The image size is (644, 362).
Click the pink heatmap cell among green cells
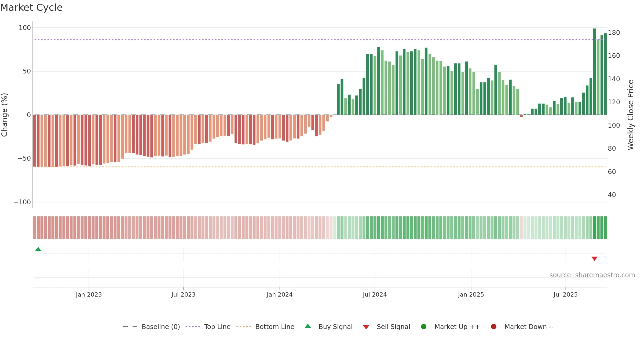pyautogui.click(x=521, y=227)
